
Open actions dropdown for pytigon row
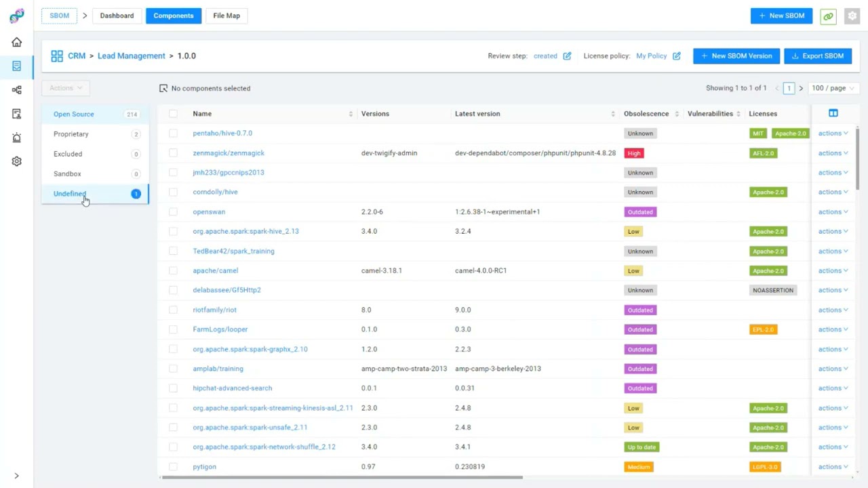[833, 466]
